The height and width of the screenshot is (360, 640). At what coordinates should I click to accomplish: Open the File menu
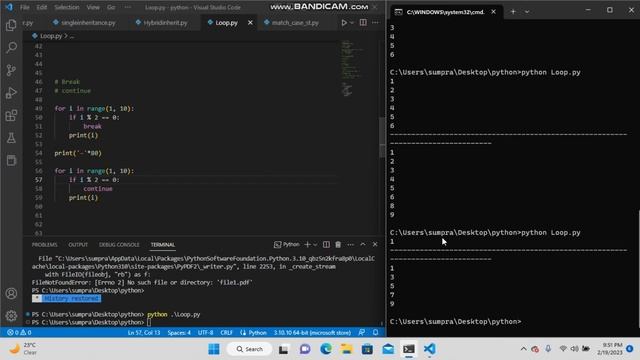pos(25,7)
